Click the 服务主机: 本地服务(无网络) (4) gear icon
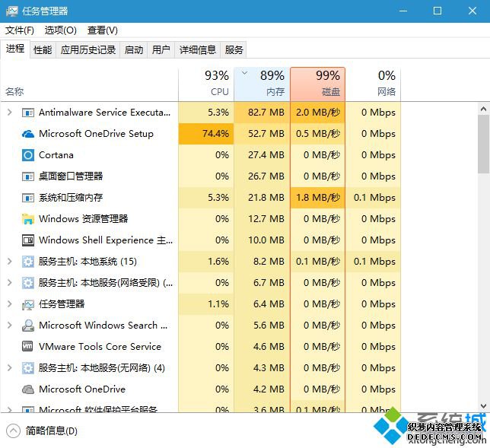The image size is (490, 448). pyautogui.click(x=28, y=368)
